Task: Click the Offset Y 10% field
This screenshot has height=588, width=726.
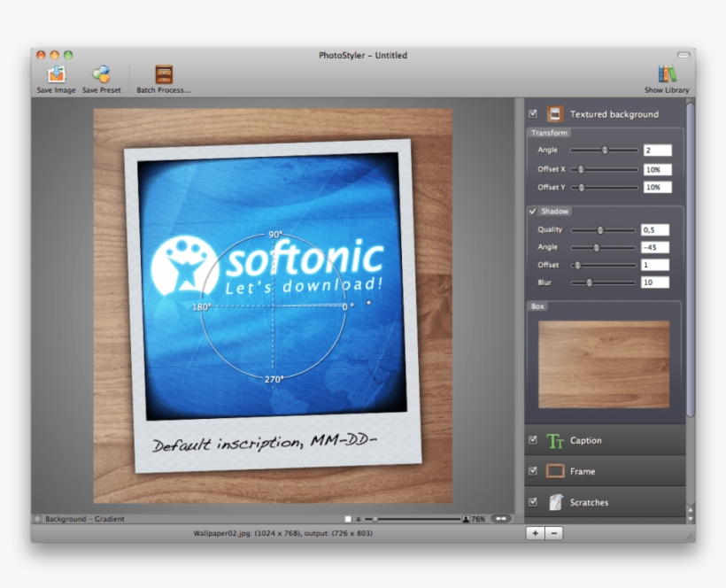Action: pyautogui.click(x=658, y=187)
